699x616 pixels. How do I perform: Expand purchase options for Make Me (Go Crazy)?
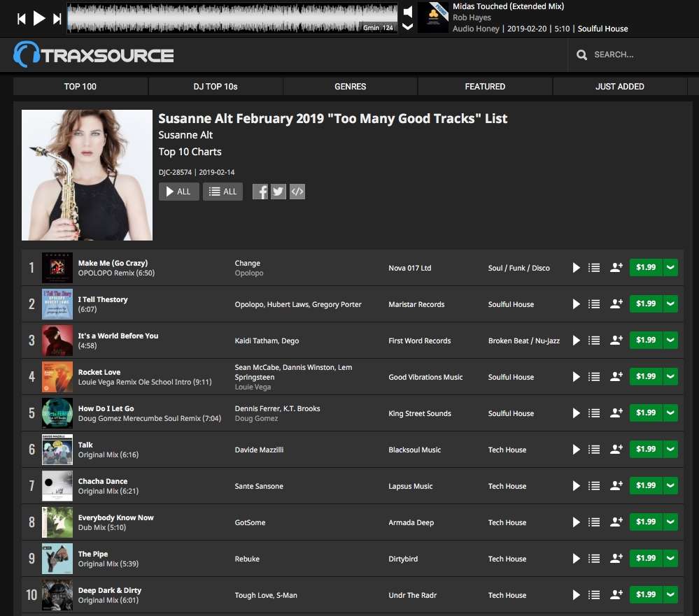pyautogui.click(x=670, y=267)
